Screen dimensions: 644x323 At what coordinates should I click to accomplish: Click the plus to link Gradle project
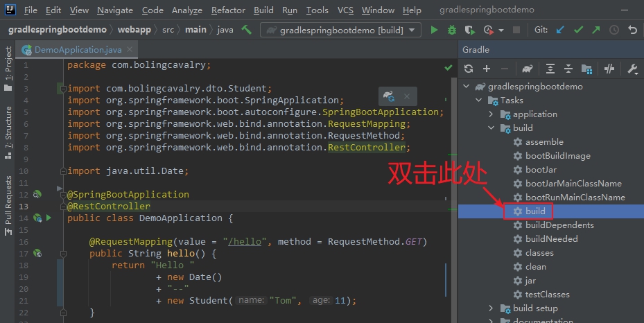point(487,69)
